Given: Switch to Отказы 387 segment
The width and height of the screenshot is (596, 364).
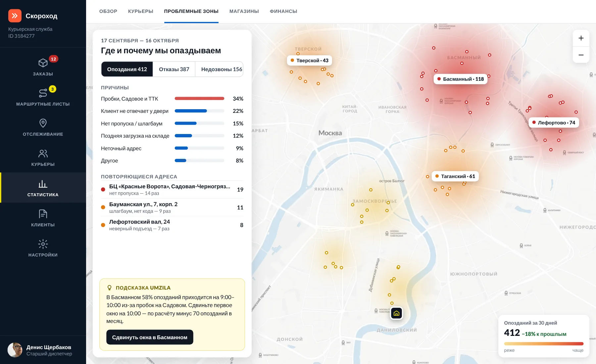Looking at the screenshot, I should [174, 69].
